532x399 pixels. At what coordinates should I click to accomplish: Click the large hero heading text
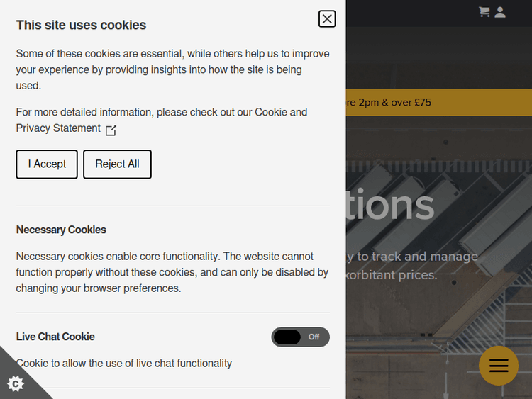[x=390, y=206]
